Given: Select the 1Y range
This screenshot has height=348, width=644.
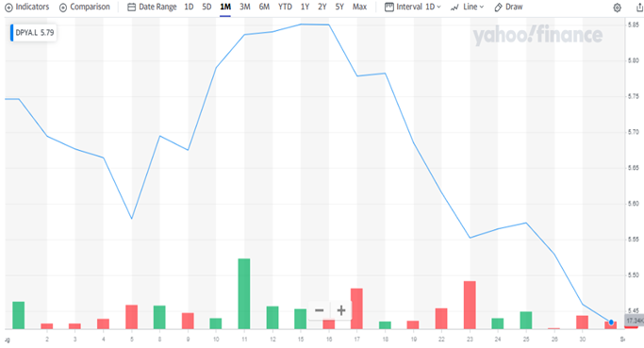Looking at the screenshot, I should click(305, 7).
